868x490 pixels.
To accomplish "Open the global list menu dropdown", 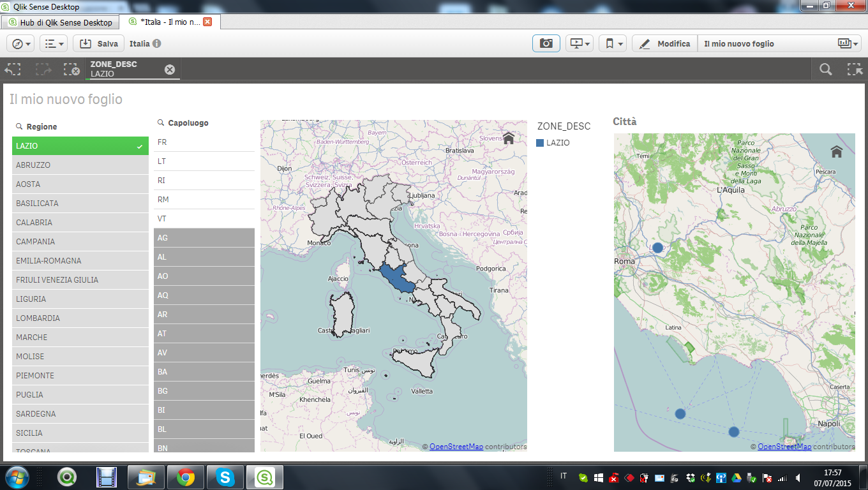I will pos(54,44).
